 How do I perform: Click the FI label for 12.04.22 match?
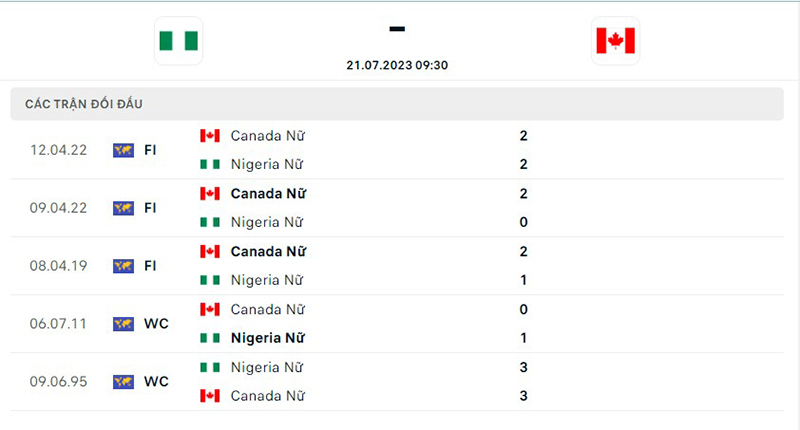tap(150, 150)
